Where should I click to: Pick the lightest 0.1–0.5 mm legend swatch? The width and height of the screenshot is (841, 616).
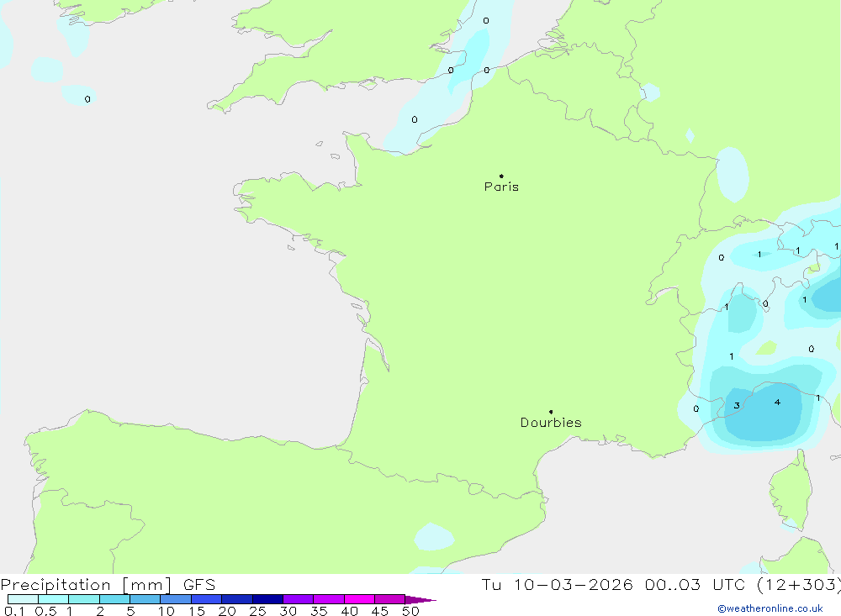point(23,599)
